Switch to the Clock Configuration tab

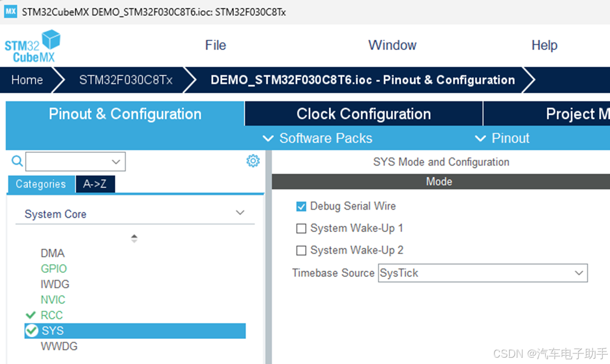pos(364,114)
